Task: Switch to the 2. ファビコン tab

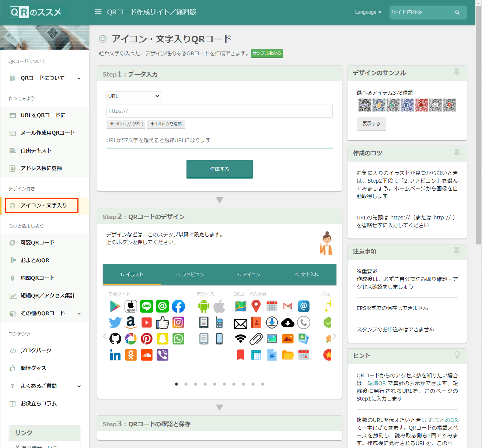Action: (190, 275)
